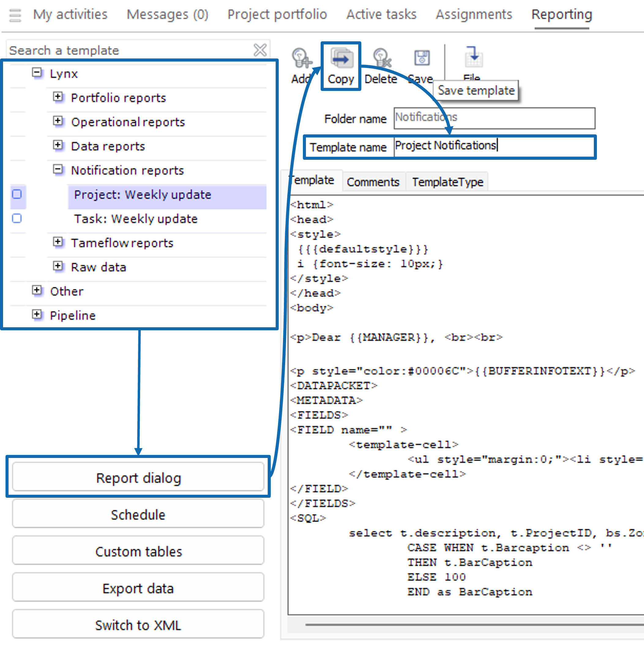Expand the Raw data node

[x=58, y=266]
